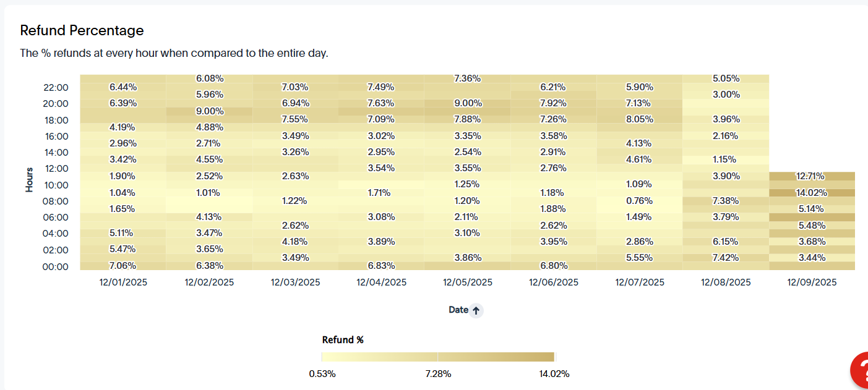Image resolution: width=868 pixels, height=390 pixels.
Task: Click the Refund % legend gradient bar
Action: coord(438,357)
